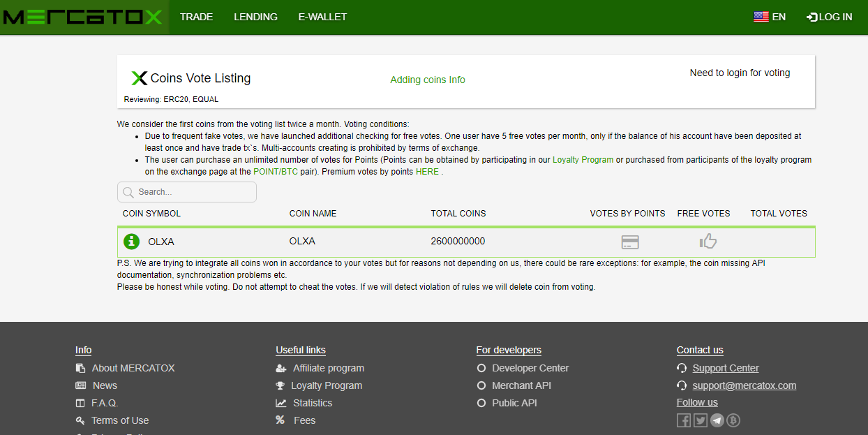The height and width of the screenshot is (435, 868).
Task: Click the circle icon beside Public API
Action: click(x=481, y=403)
